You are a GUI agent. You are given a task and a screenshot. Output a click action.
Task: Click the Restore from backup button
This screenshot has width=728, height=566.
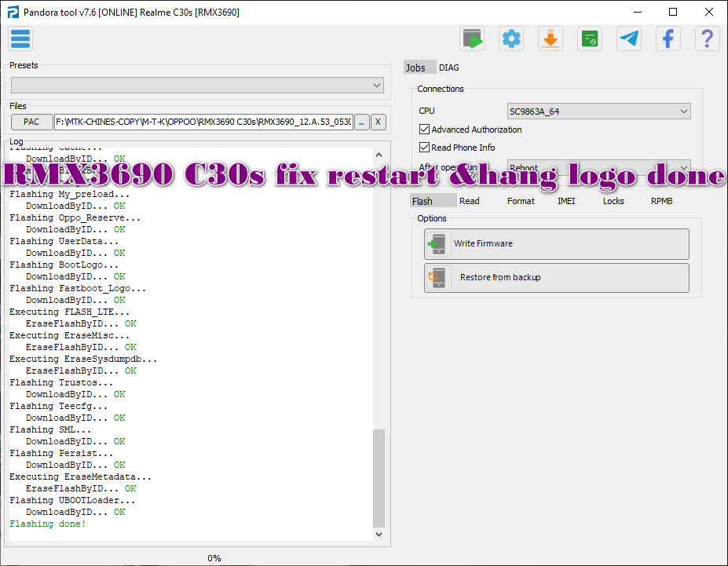556,278
